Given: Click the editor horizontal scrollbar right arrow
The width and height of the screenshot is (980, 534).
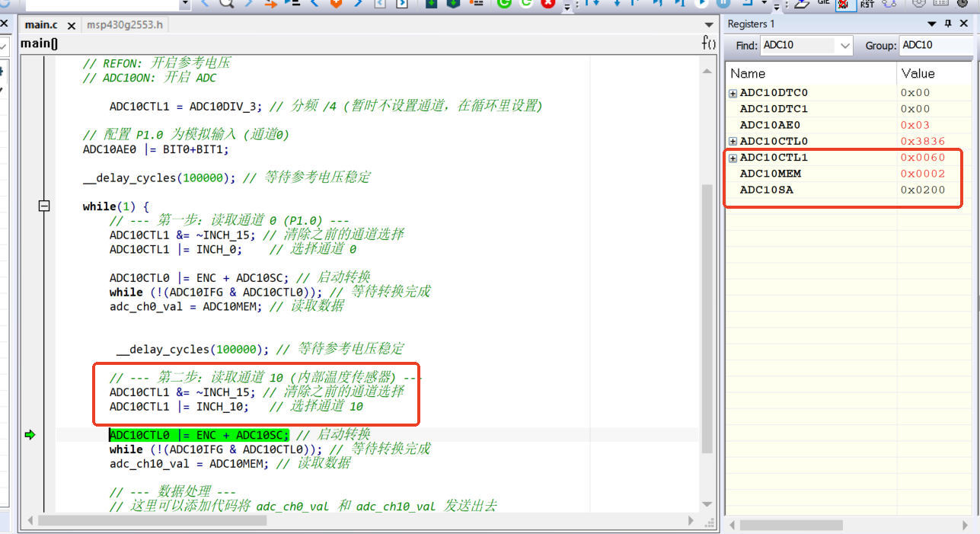Looking at the screenshot, I should tap(691, 521).
